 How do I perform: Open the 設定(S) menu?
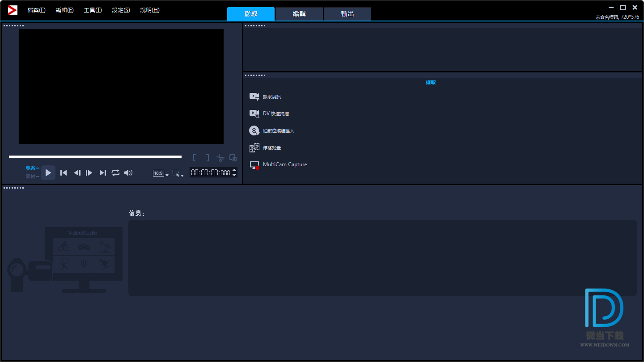(x=121, y=10)
